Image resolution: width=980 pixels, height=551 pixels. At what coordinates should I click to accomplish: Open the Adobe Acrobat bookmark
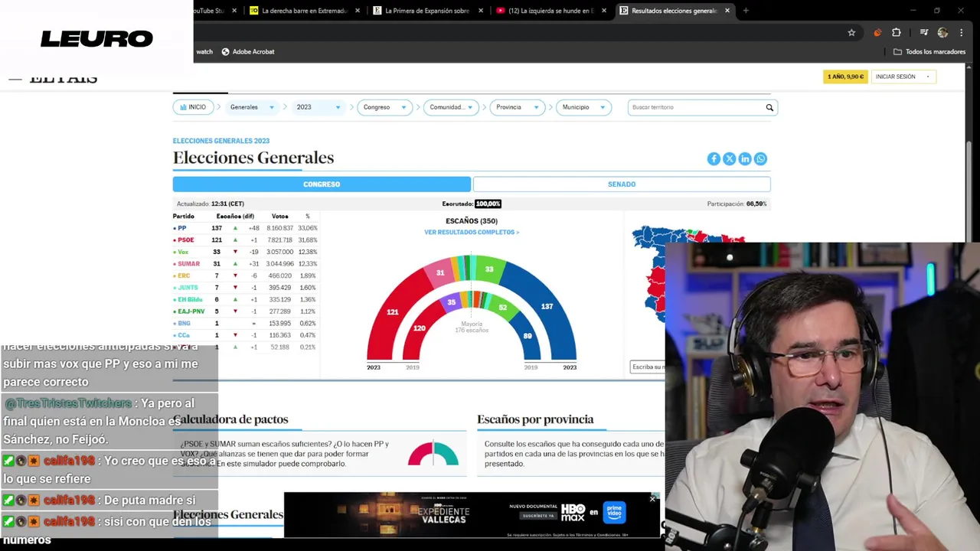pos(248,51)
